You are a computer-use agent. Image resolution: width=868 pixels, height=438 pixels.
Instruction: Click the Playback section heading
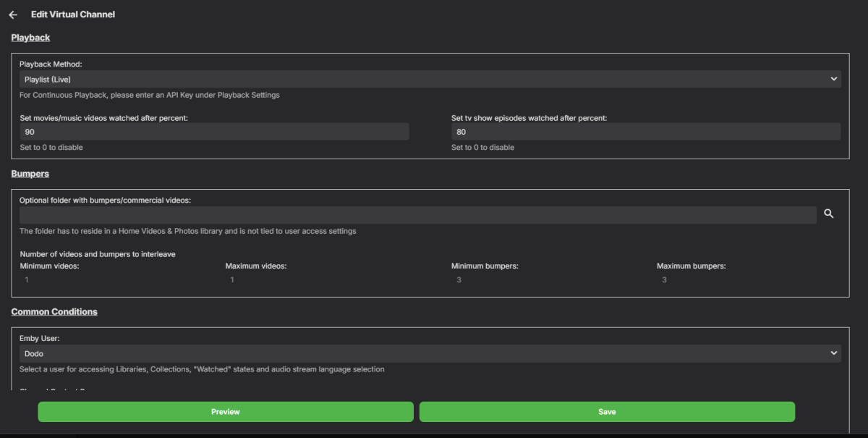point(30,38)
